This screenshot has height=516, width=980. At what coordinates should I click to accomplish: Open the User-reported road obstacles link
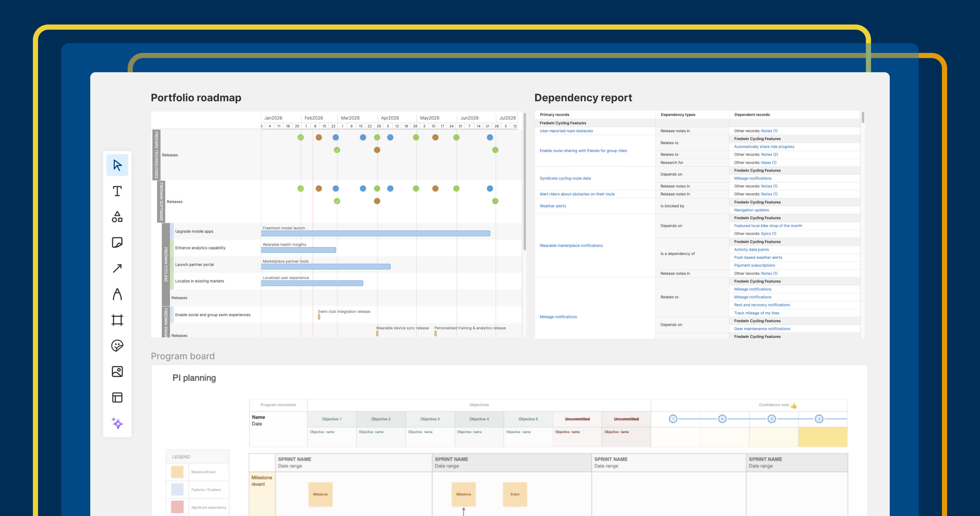point(566,131)
